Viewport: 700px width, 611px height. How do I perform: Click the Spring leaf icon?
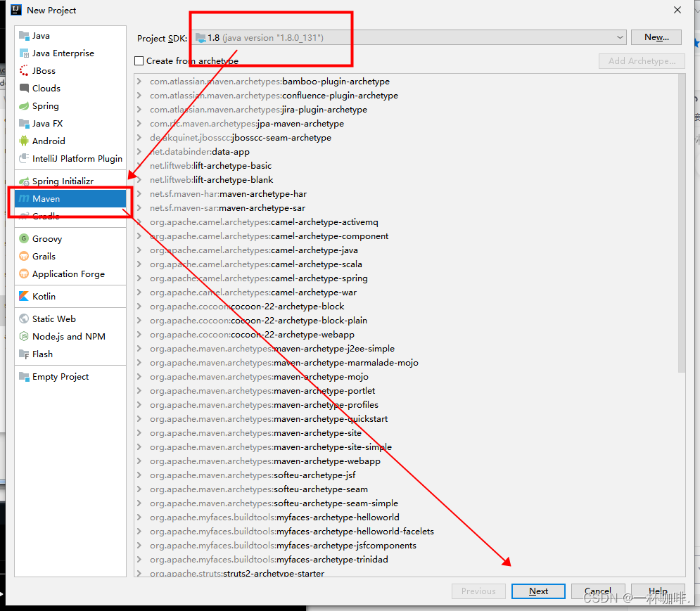tap(24, 105)
